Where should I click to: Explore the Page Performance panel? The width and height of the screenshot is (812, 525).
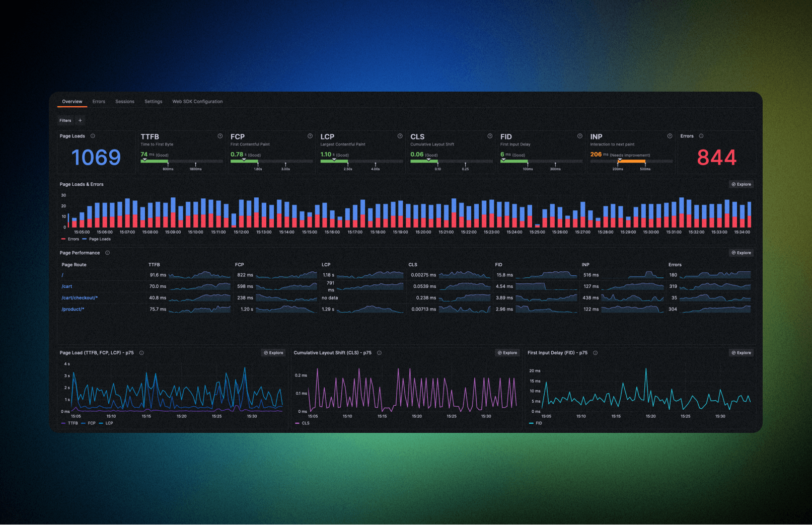tap(742, 253)
